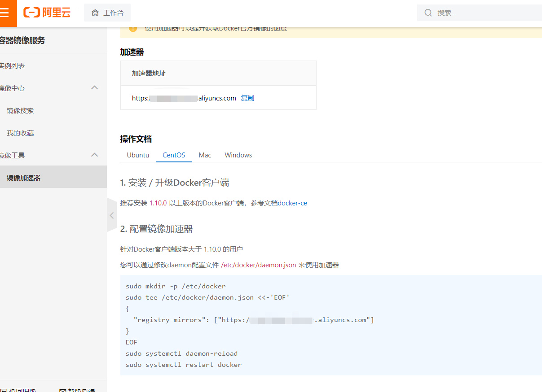This screenshot has height=392, width=542.
Task: Click heading 1. 安装 / 升级Docker客户端
Action: click(175, 183)
